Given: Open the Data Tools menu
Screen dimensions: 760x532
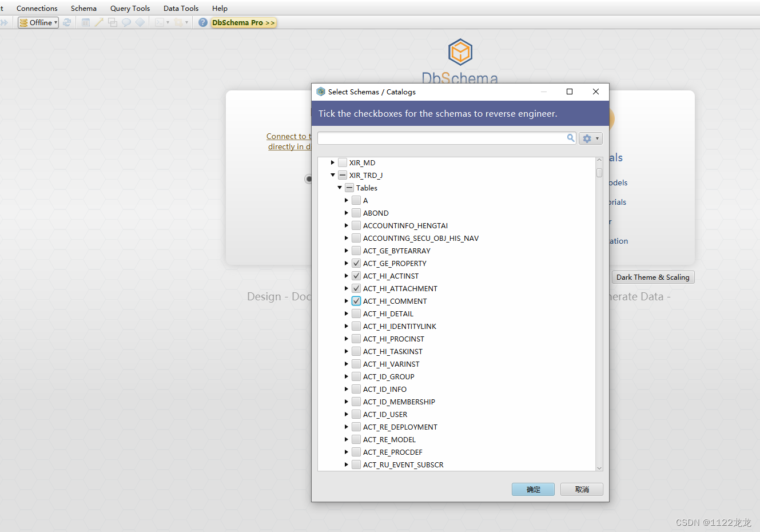Looking at the screenshot, I should (181, 8).
